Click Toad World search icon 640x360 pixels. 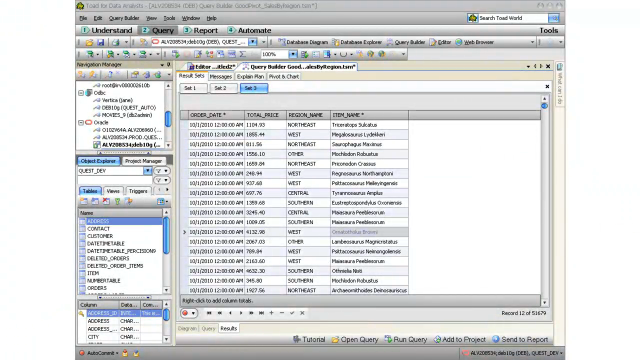click(553, 18)
